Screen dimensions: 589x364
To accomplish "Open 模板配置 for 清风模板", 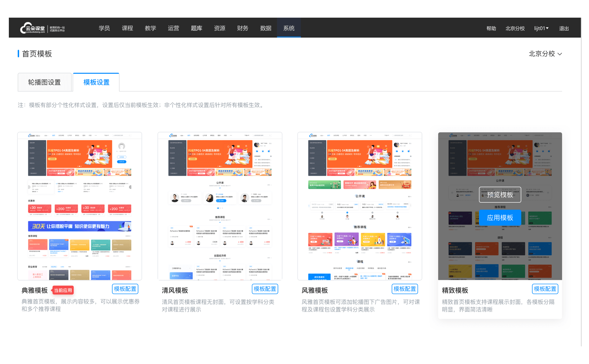I will (265, 289).
